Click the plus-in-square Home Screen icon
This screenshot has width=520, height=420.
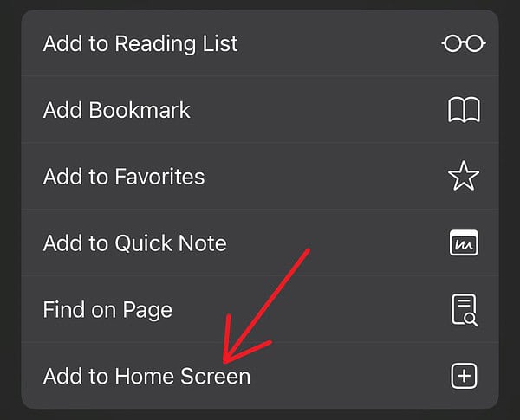pos(464,376)
